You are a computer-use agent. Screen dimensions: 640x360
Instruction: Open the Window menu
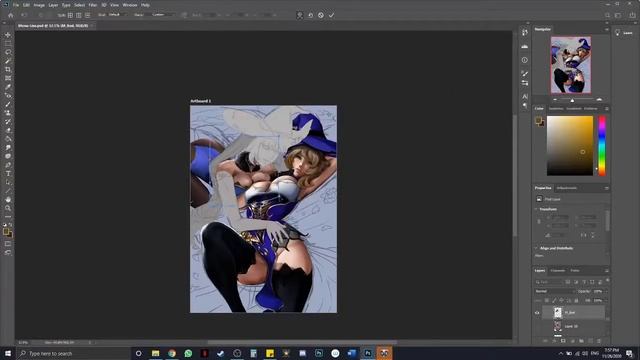pos(130,5)
